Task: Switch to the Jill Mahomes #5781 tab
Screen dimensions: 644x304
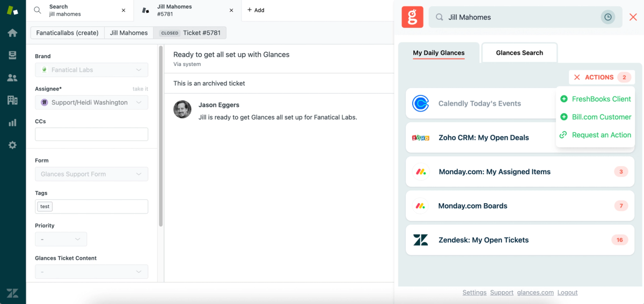Action: (x=187, y=10)
